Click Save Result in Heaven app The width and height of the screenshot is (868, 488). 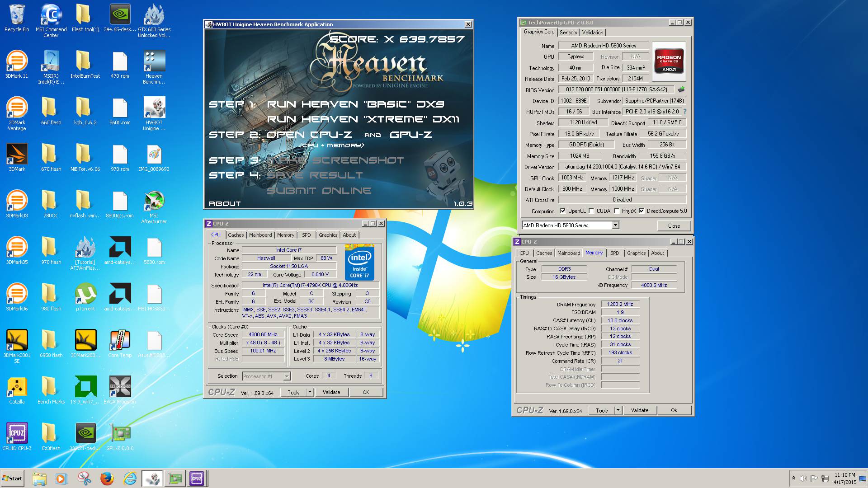pos(315,175)
